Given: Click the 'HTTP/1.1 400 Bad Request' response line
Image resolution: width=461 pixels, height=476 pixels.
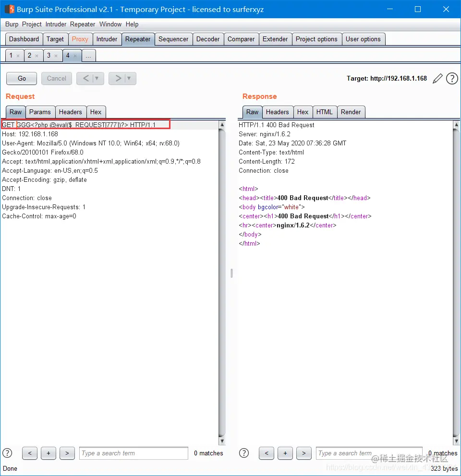Looking at the screenshot, I should [x=276, y=125].
